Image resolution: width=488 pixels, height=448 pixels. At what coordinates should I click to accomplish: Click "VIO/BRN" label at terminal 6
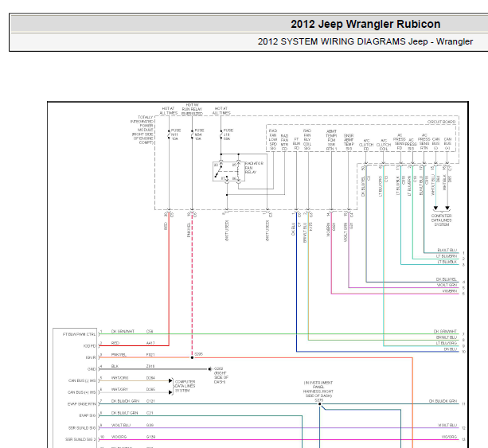(x=450, y=291)
